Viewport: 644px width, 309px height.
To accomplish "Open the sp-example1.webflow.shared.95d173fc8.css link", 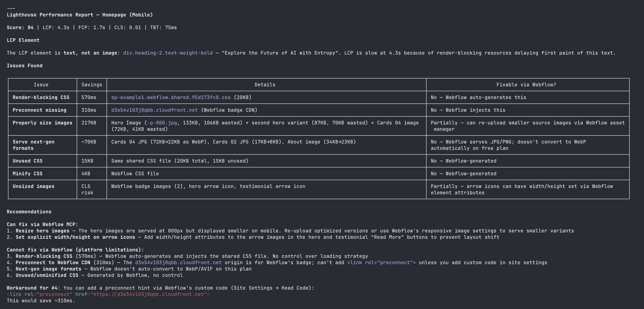I will (171, 97).
